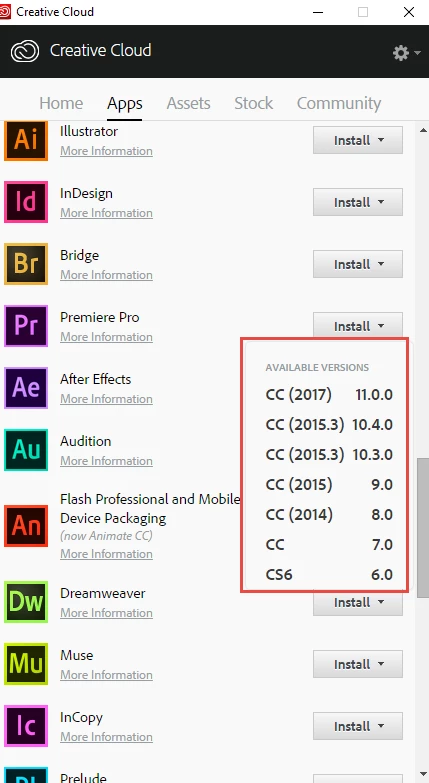Open the settings gear menu
Image resolution: width=429 pixels, height=783 pixels.
(406, 52)
